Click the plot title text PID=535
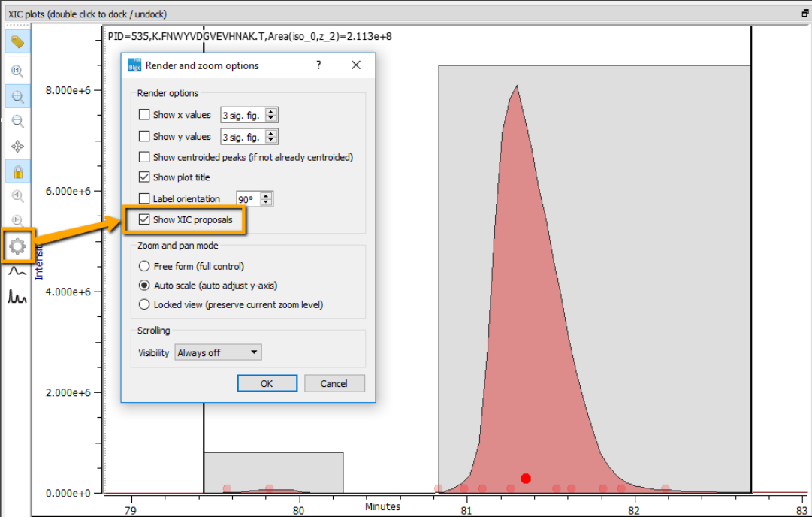This screenshot has width=812, height=517. point(249,36)
